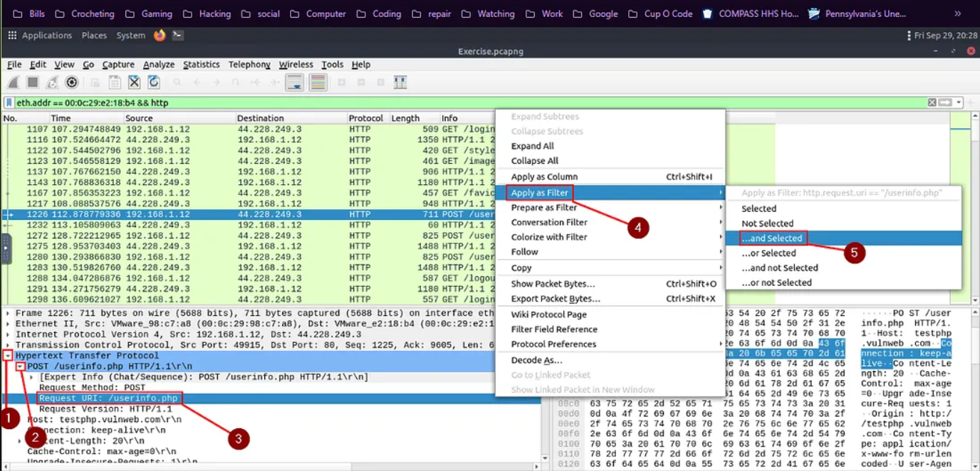Select Request Method: POST line
The image size is (980, 471).
point(92,388)
